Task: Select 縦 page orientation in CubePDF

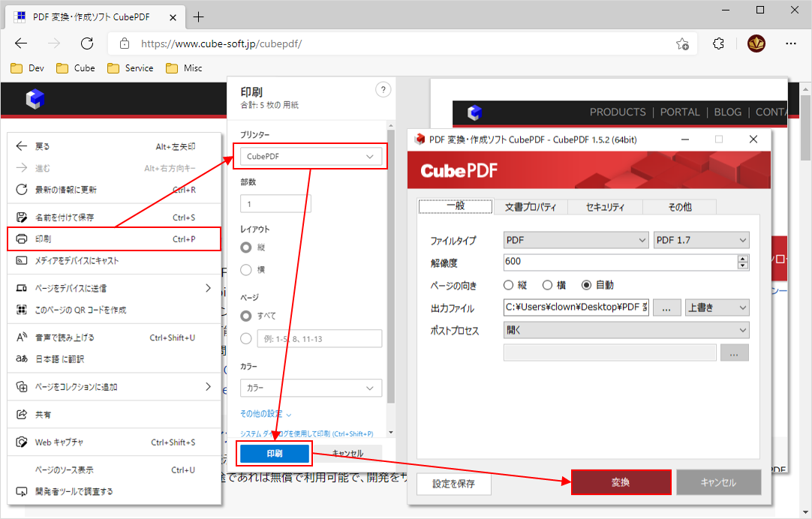Action: pyautogui.click(x=508, y=285)
